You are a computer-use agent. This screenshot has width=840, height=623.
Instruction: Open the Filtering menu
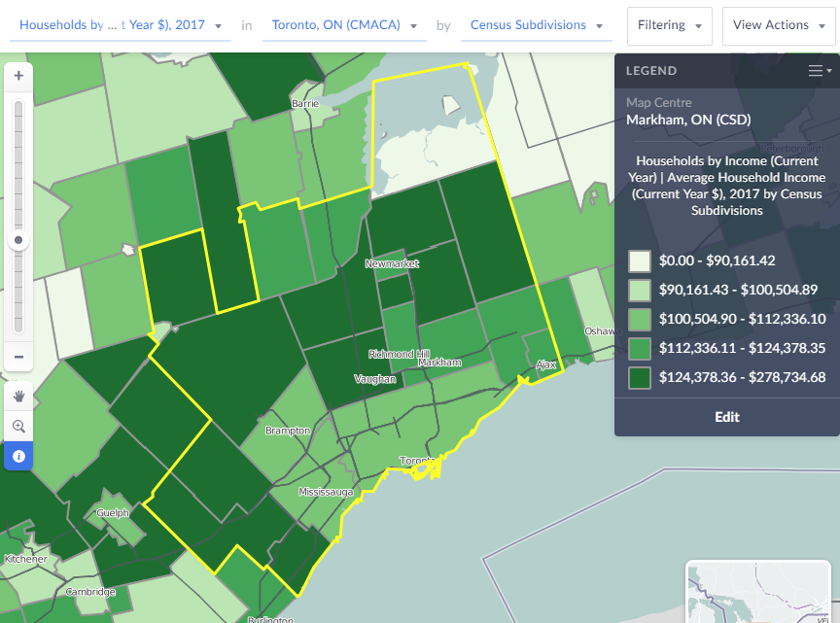669,25
